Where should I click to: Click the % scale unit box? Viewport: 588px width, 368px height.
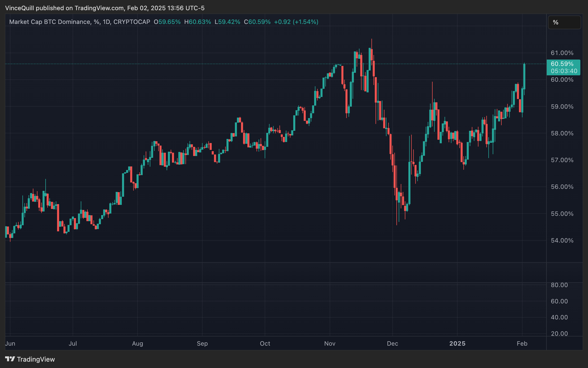tap(564, 22)
